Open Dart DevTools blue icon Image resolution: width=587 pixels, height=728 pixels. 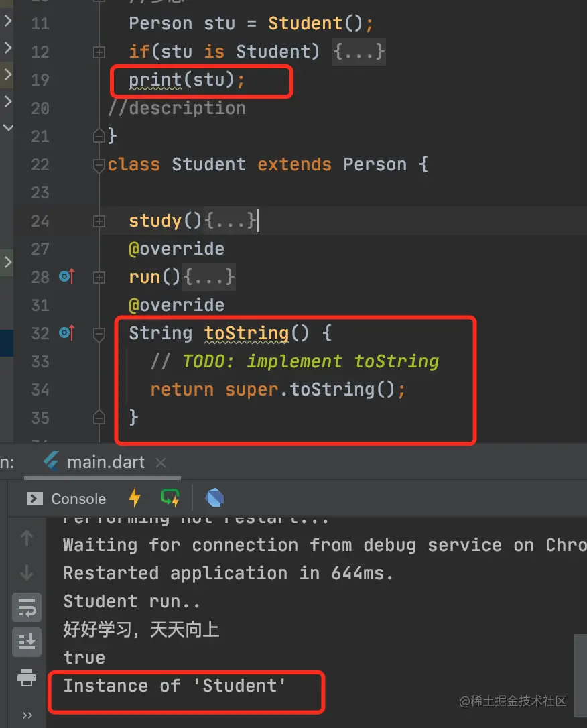[x=214, y=498]
